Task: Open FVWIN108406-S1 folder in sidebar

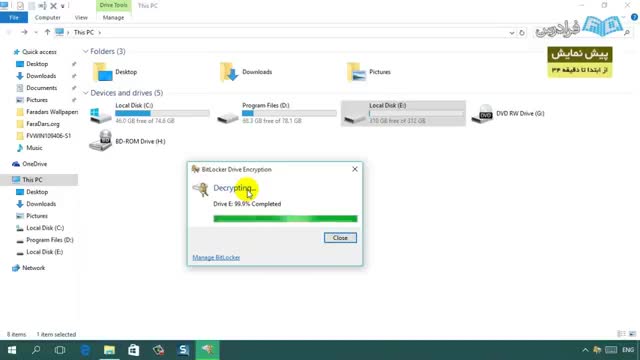Action: pos(48,136)
